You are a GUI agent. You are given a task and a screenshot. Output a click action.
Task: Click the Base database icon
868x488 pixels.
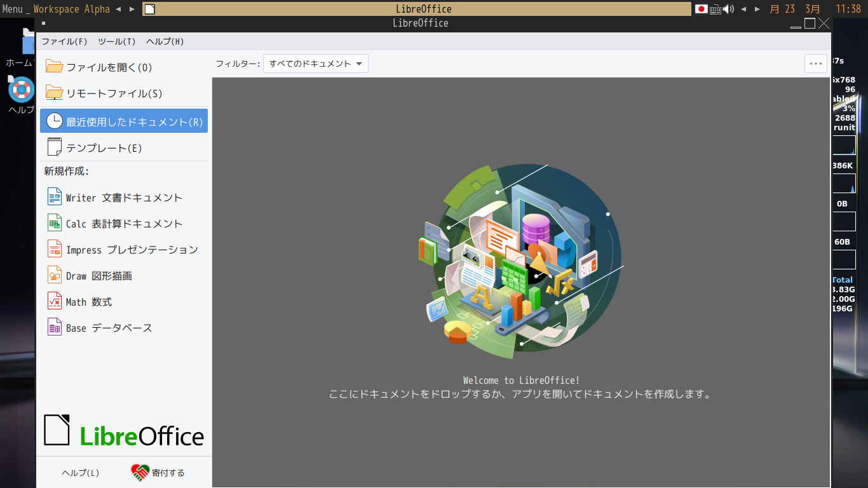pos(55,328)
